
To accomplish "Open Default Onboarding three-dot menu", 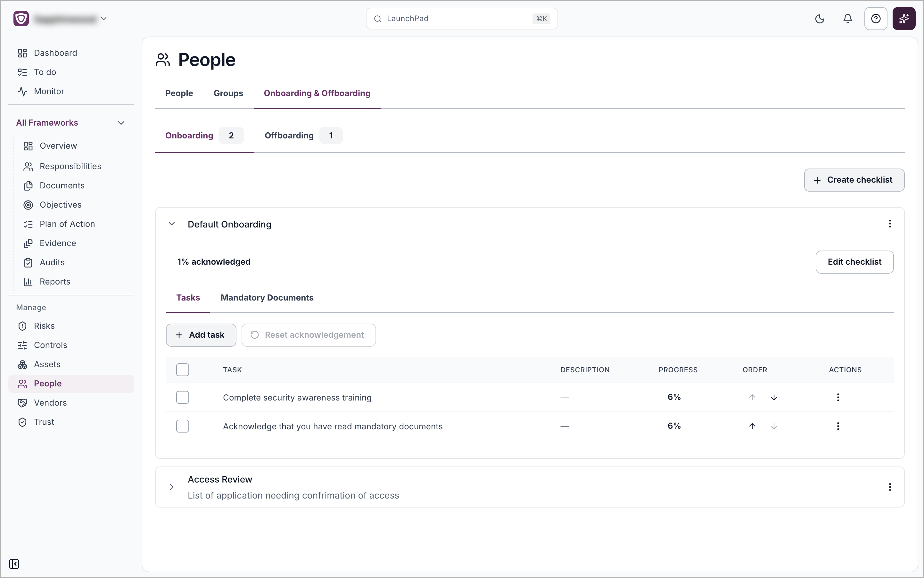I will pyautogui.click(x=890, y=224).
